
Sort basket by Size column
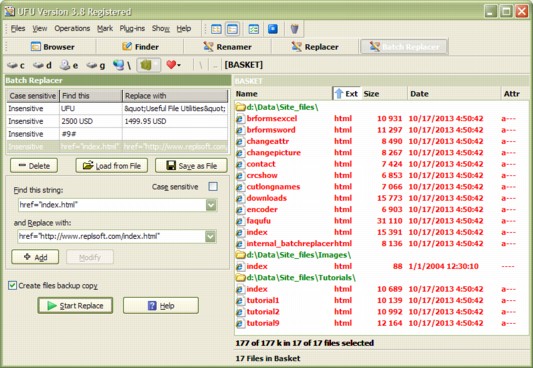pyautogui.click(x=384, y=94)
